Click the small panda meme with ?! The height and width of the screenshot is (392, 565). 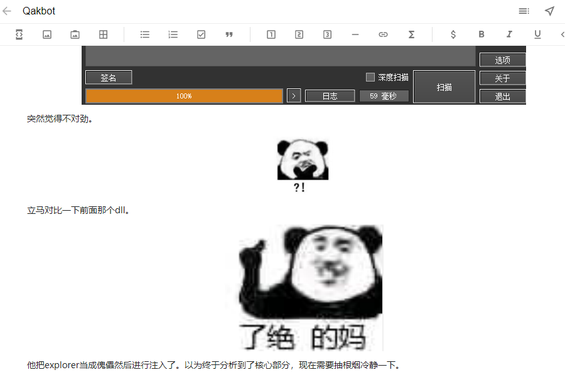pos(303,166)
